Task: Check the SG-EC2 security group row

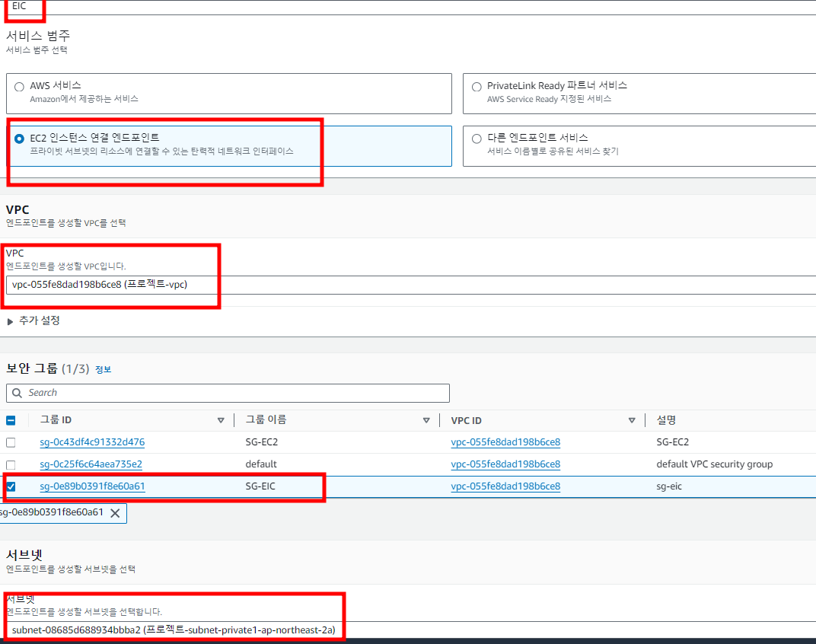Action: pos(11,442)
